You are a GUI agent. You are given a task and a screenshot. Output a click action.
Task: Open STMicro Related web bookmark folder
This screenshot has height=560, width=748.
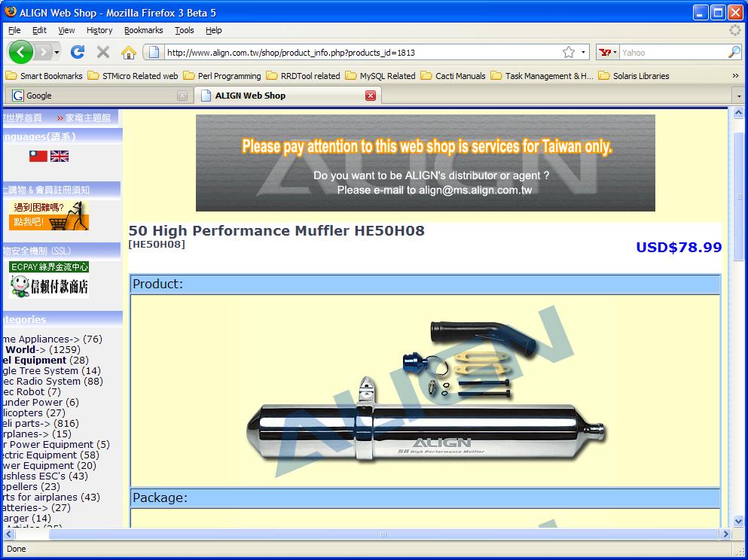[x=133, y=76]
